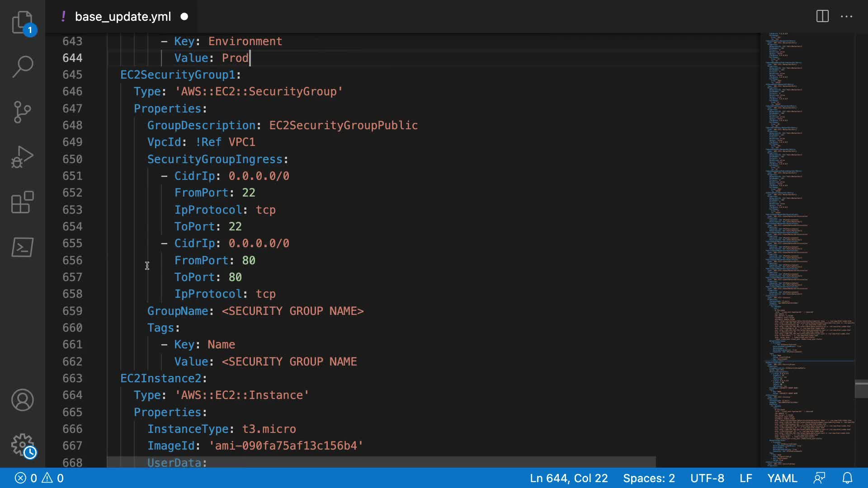Screen dimensions: 868x488
Task: Open notifications bell in status bar
Action: 847,478
